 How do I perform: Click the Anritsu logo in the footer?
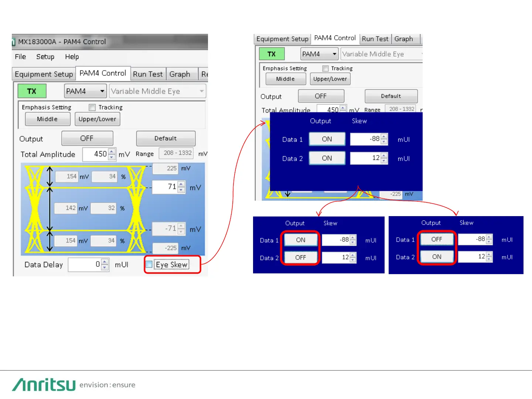pyautogui.click(x=44, y=385)
